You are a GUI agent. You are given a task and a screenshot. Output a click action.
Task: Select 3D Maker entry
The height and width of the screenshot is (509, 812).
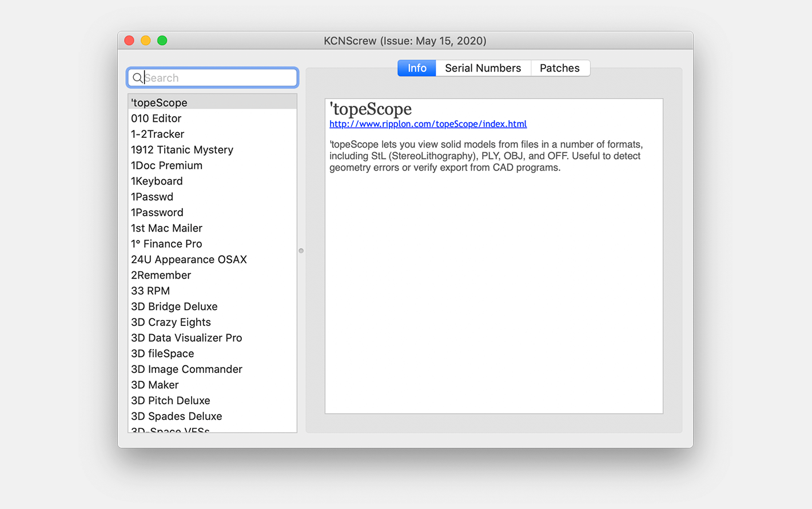click(212, 385)
